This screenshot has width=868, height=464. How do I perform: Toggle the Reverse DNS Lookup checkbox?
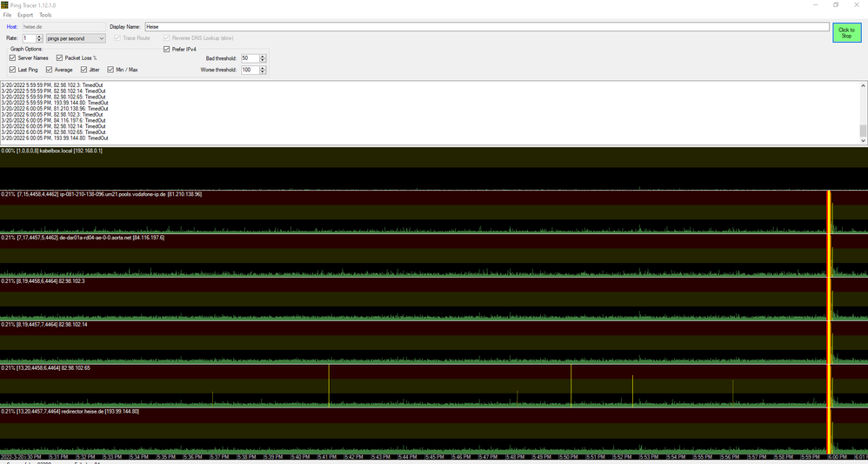167,38
